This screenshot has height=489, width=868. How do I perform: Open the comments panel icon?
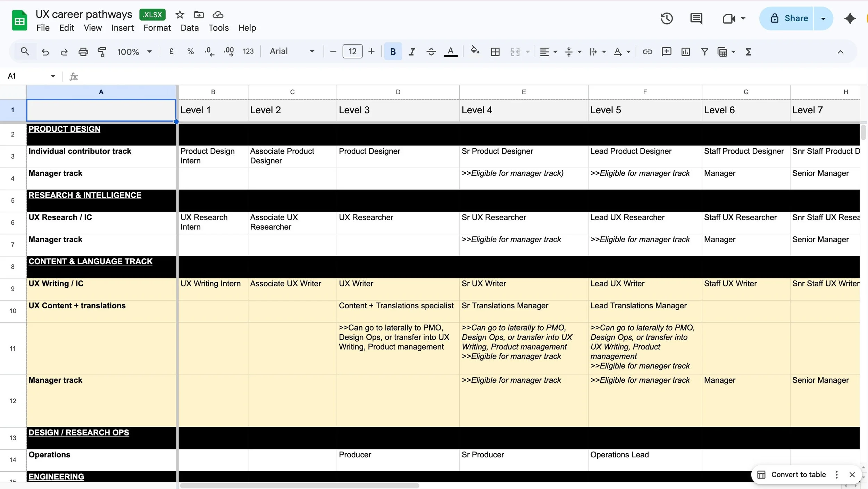coord(696,18)
